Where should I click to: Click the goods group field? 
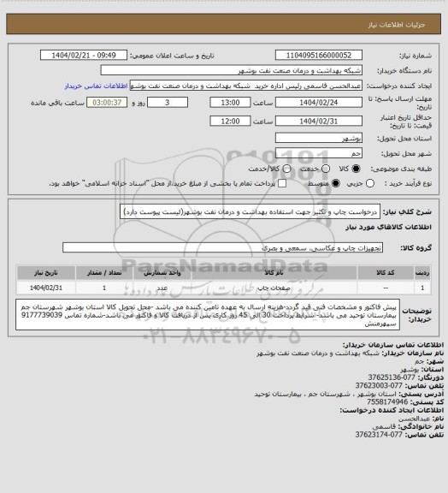222,247
